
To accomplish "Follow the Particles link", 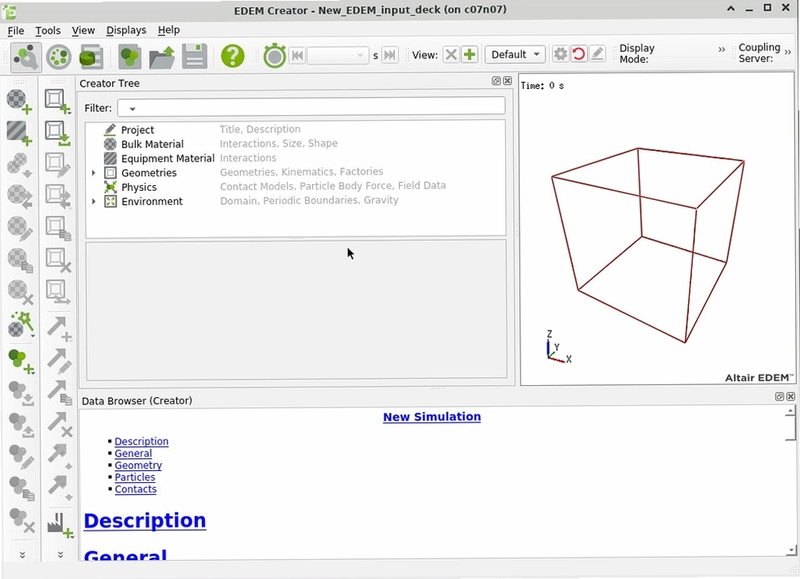I will pyautogui.click(x=135, y=477).
